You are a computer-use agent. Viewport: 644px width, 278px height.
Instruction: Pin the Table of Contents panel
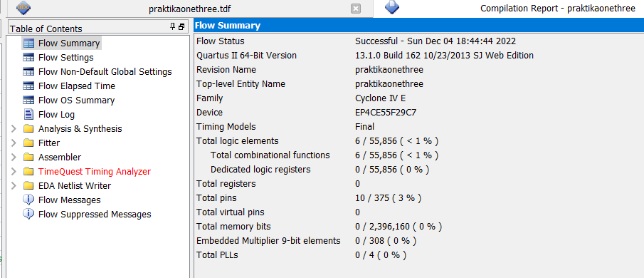173,27
